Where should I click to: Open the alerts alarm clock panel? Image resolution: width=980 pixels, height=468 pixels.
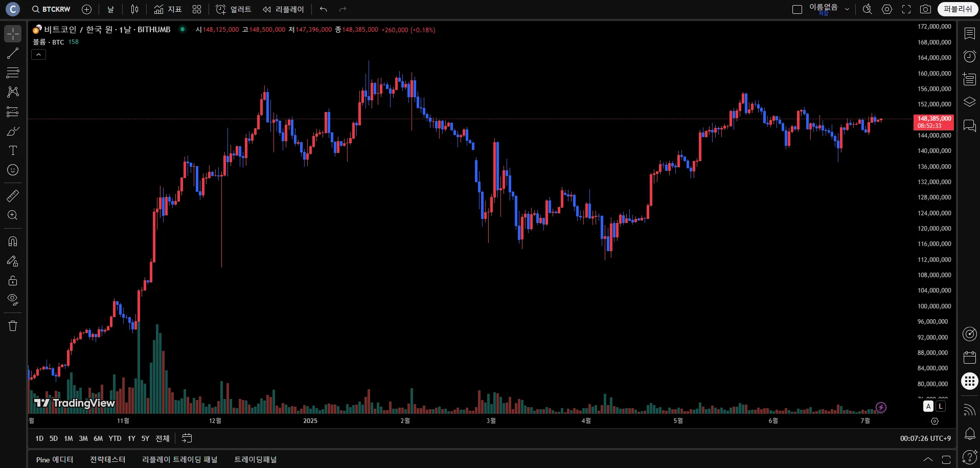(969, 56)
